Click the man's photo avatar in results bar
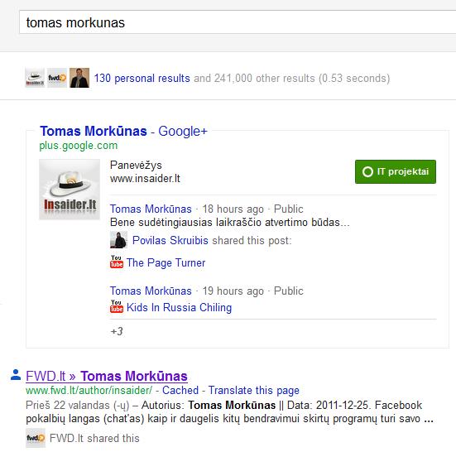Viewport: 456px width, 476px height. click(79, 78)
